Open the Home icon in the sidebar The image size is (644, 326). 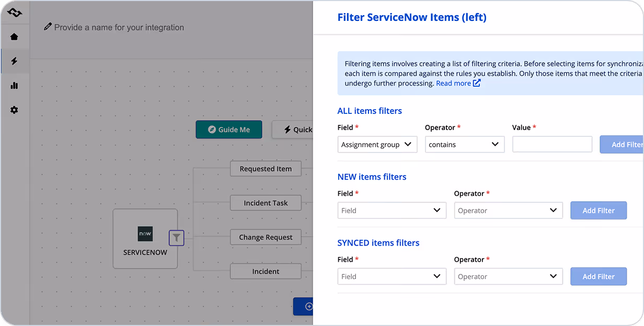15,37
